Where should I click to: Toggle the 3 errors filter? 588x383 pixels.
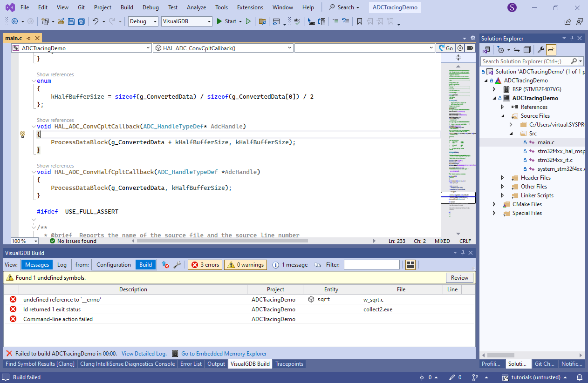pyautogui.click(x=205, y=265)
